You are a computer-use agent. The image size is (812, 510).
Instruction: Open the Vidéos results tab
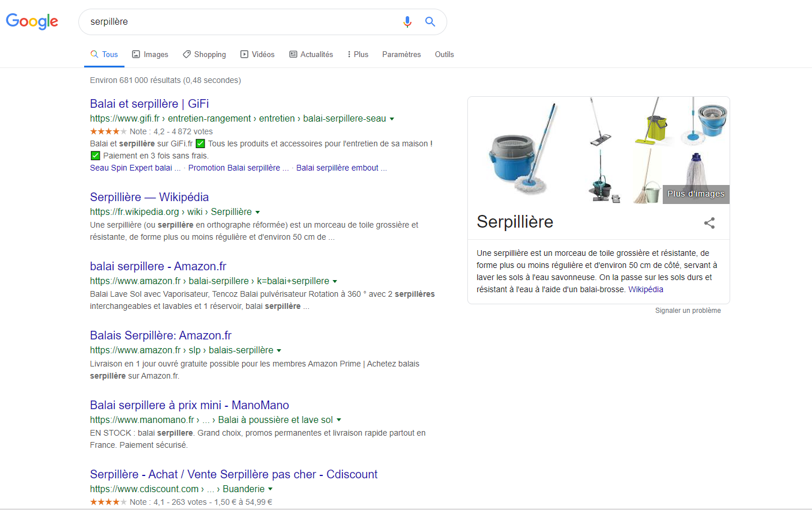pyautogui.click(x=258, y=54)
